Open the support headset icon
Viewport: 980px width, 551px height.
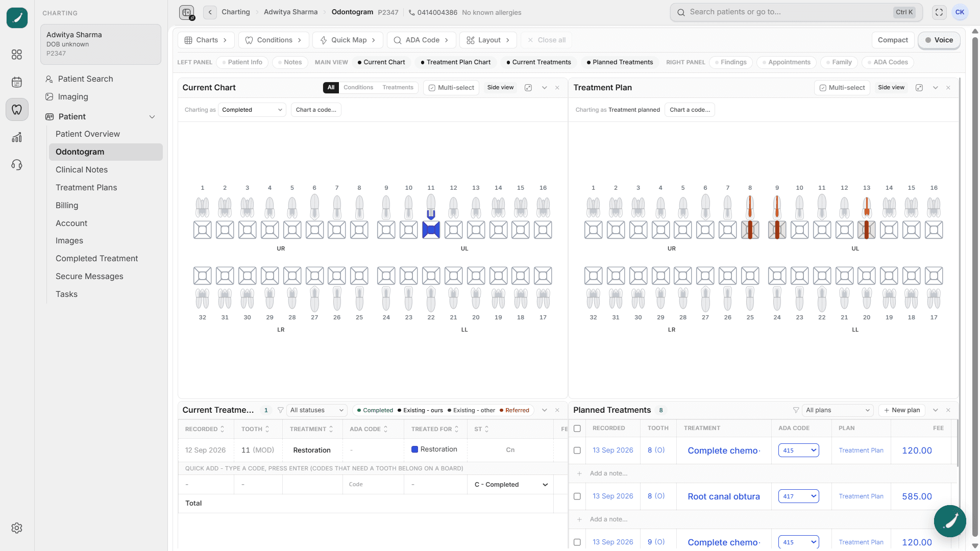pos(17,165)
